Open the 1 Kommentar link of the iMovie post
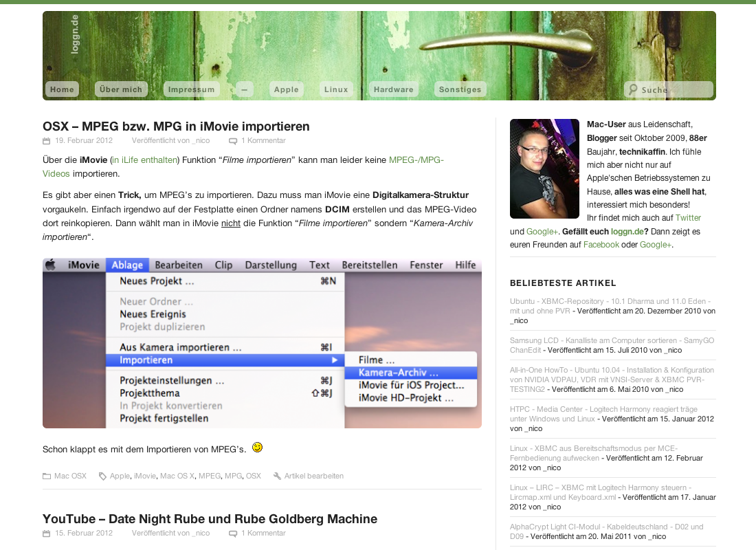 coord(263,141)
